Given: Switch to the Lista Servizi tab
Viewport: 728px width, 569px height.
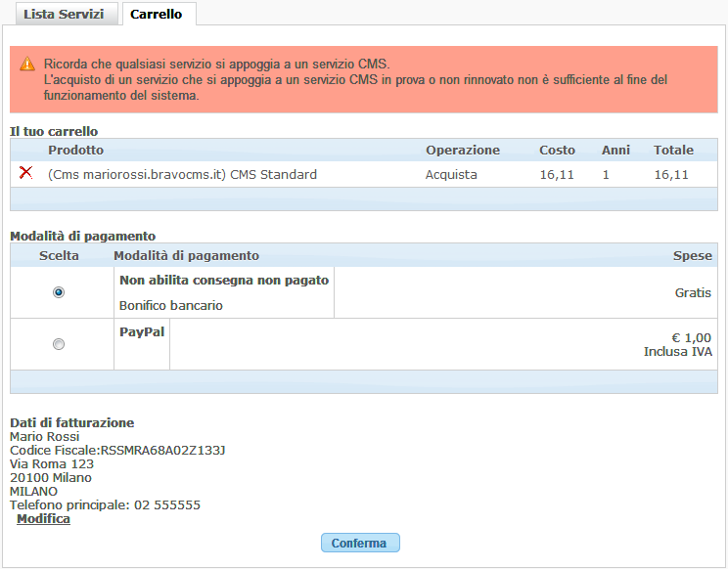Looking at the screenshot, I should [64, 15].
